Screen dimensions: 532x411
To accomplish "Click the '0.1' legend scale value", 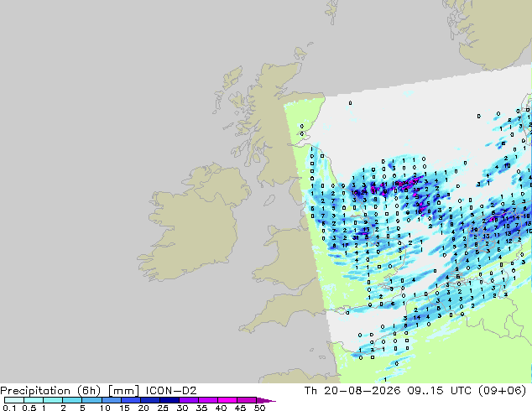I will 9,408.
